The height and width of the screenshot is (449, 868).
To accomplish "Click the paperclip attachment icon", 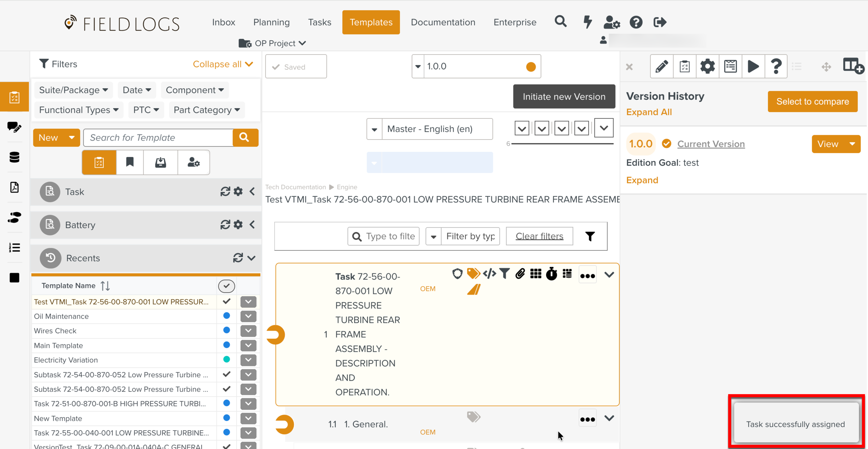I will coord(520,274).
